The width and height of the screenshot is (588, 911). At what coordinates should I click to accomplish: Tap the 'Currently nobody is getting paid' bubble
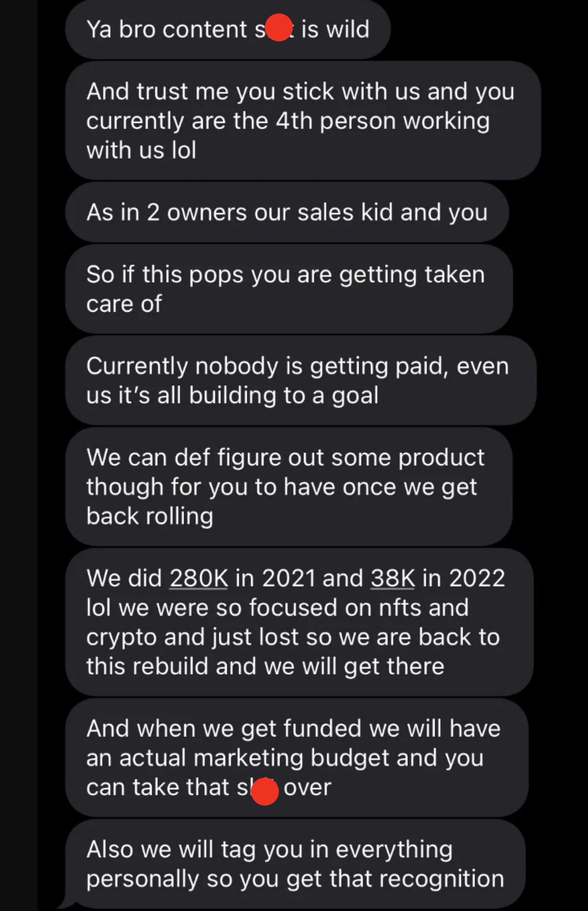pyautogui.click(x=301, y=380)
